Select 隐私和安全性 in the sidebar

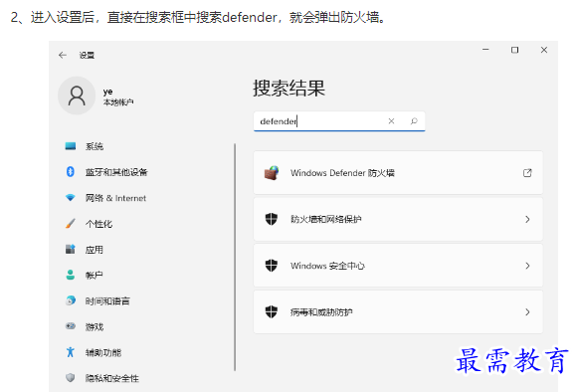(x=112, y=378)
